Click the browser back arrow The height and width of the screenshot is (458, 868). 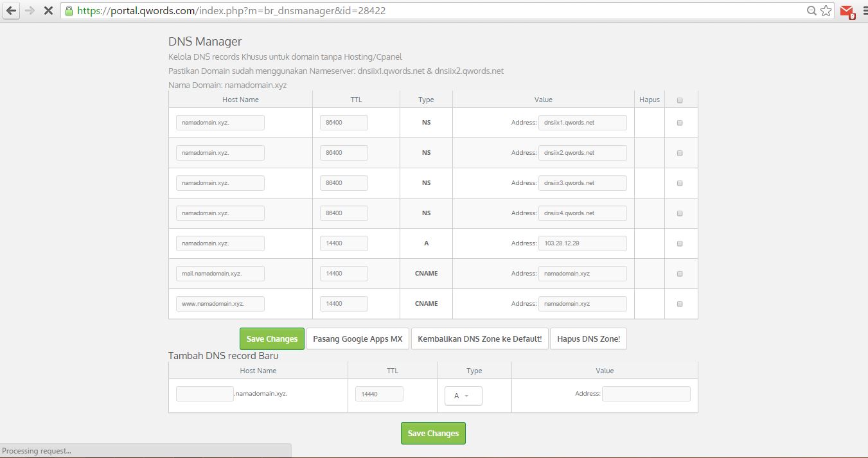tap(11, 11)
